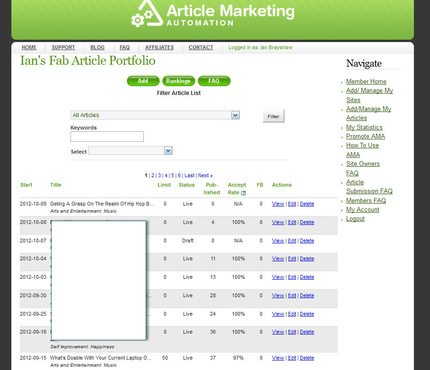Go to HOME in top menu
The width and height of the screenshot is (430, 370).
[x=29, y=47]
